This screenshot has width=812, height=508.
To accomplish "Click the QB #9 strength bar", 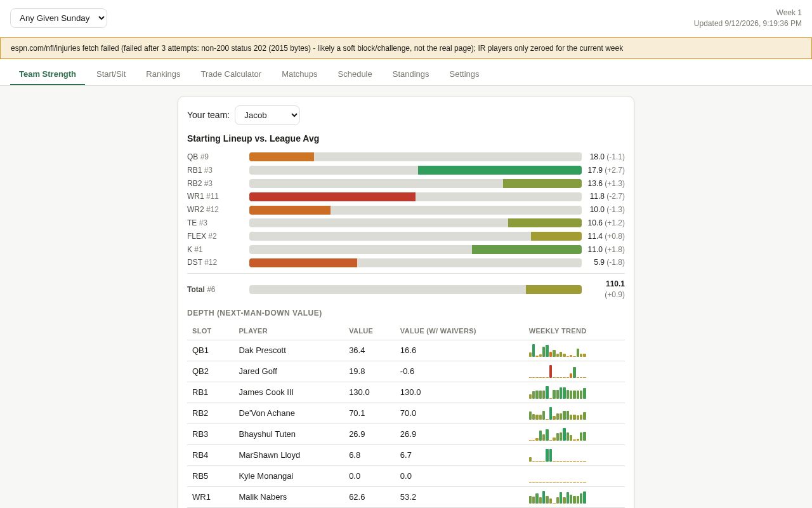I will 416,157.
